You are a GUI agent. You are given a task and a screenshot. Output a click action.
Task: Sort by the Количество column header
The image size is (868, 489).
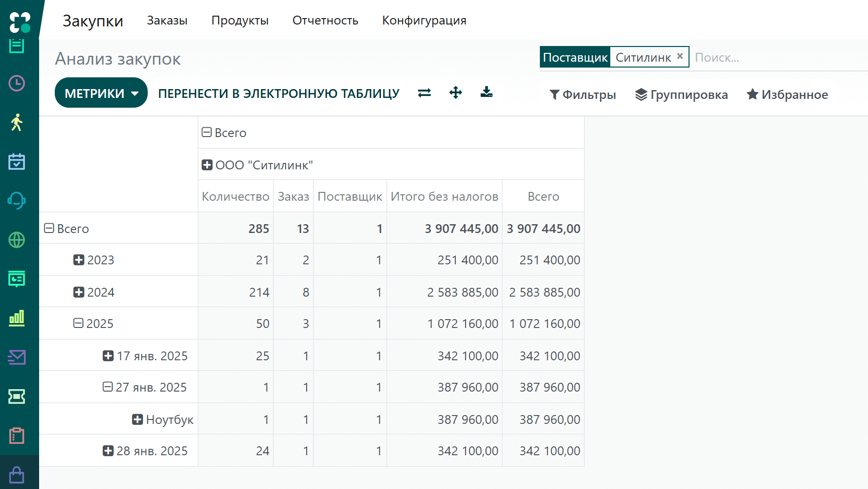click(x=236, y=196)
